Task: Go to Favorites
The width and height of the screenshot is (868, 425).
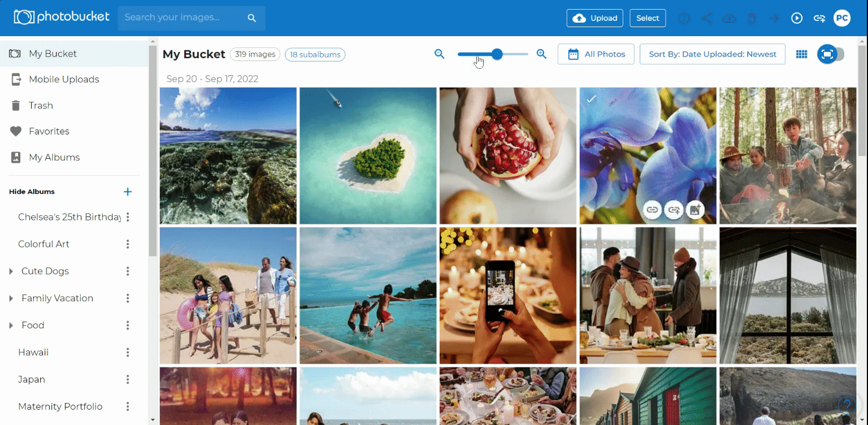Action: (74, 131)
